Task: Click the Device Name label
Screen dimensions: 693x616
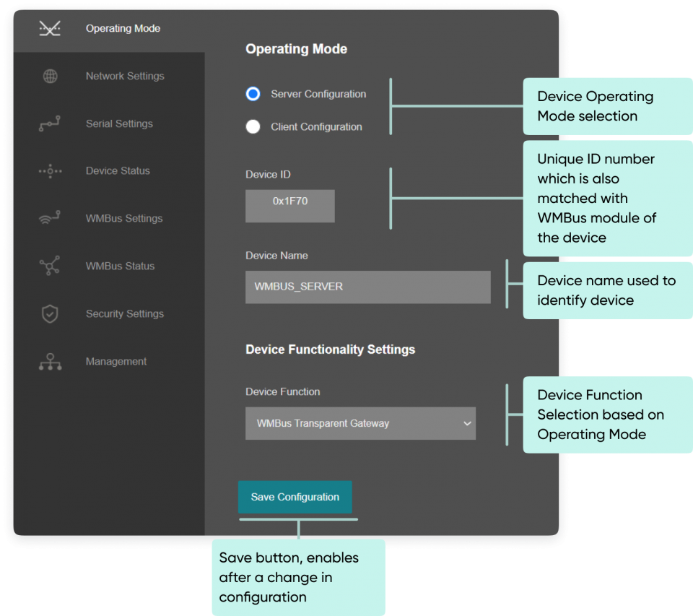Action: [276, 256]
